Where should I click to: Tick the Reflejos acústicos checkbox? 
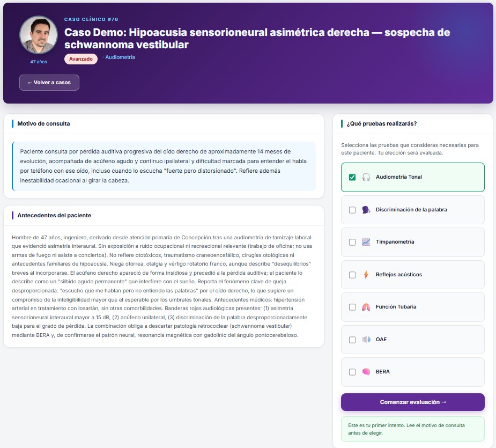[352, 275]
